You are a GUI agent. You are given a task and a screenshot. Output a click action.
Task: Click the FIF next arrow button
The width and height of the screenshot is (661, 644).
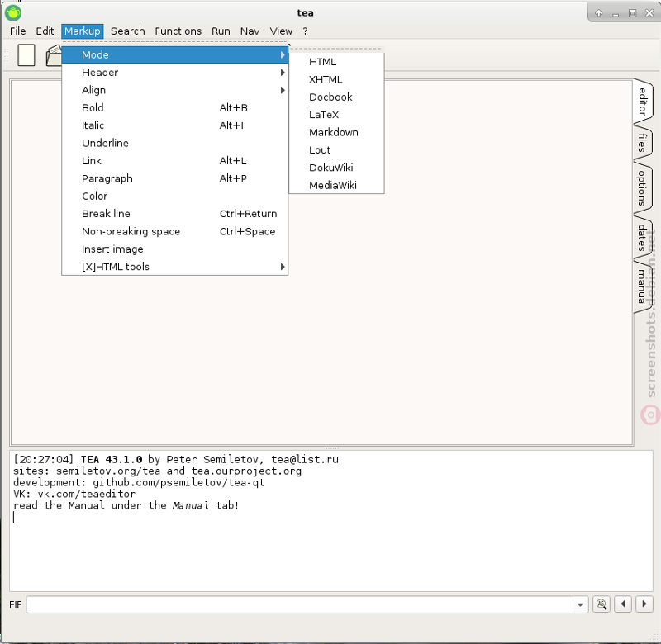[x=644, y=604]
